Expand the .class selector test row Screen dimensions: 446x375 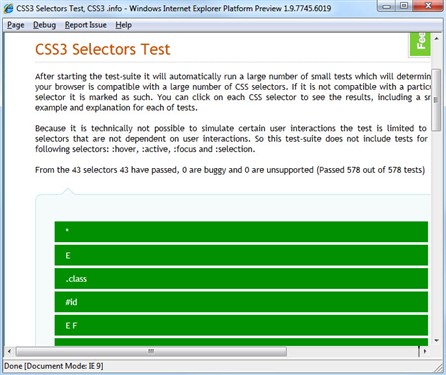click(241, 278)
